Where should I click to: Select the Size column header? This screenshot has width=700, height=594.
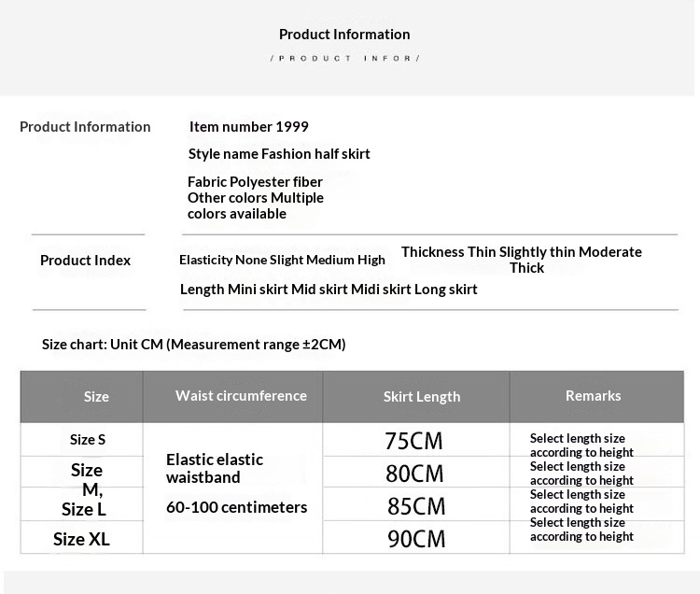click(x=96, y=397)
